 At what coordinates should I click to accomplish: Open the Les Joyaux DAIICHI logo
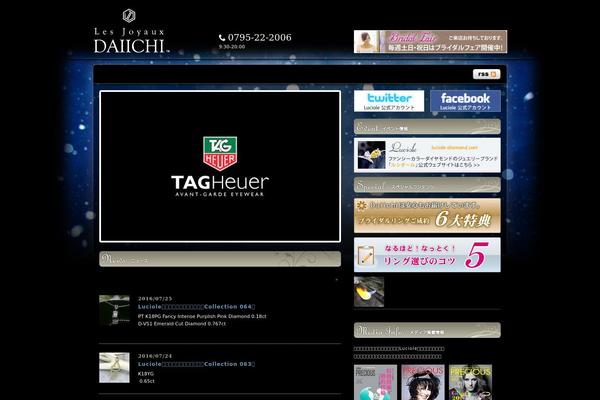pyautogui.click(x=131, y=31)
